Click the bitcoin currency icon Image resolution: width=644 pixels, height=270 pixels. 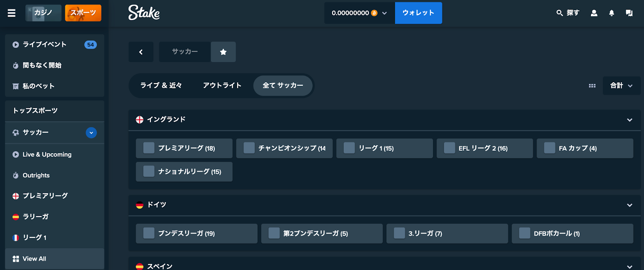point(374,13)
